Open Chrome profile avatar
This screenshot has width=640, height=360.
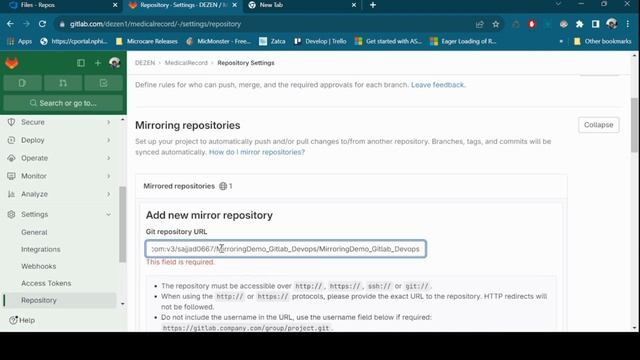tap(611, 24)
